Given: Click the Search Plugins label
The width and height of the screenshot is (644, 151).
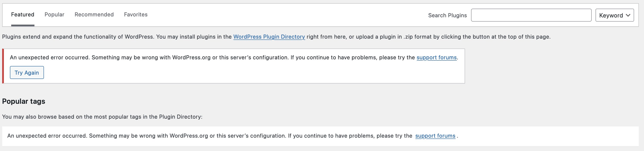Looking at the screenshot, I should [x=448, y=15].
